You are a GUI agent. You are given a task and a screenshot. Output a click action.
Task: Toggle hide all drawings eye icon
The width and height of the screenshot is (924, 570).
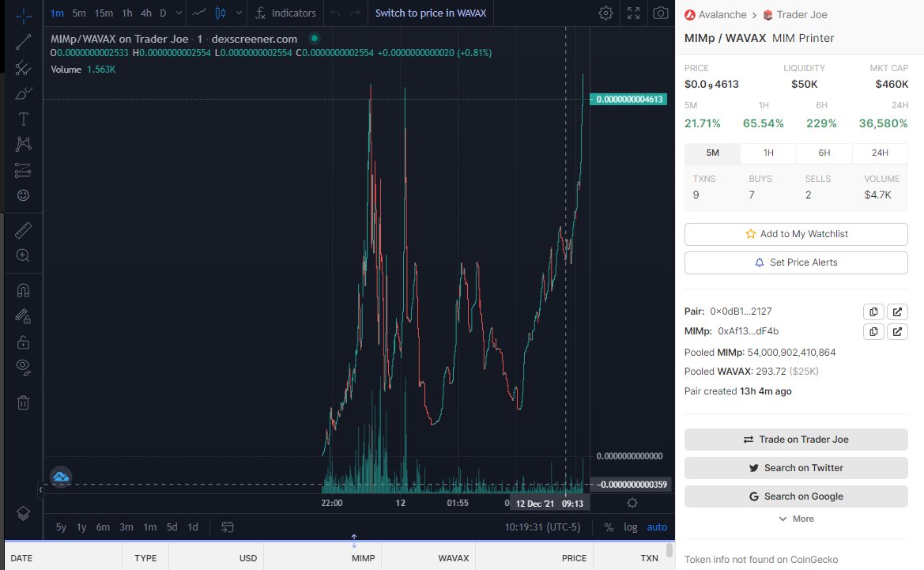(23, 368)
